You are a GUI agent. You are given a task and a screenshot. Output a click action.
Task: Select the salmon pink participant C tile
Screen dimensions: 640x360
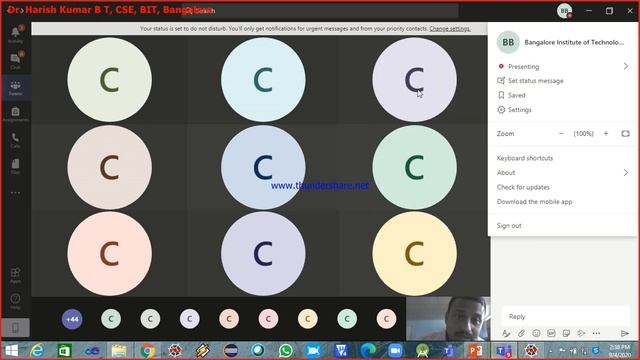tap(109, 253)
